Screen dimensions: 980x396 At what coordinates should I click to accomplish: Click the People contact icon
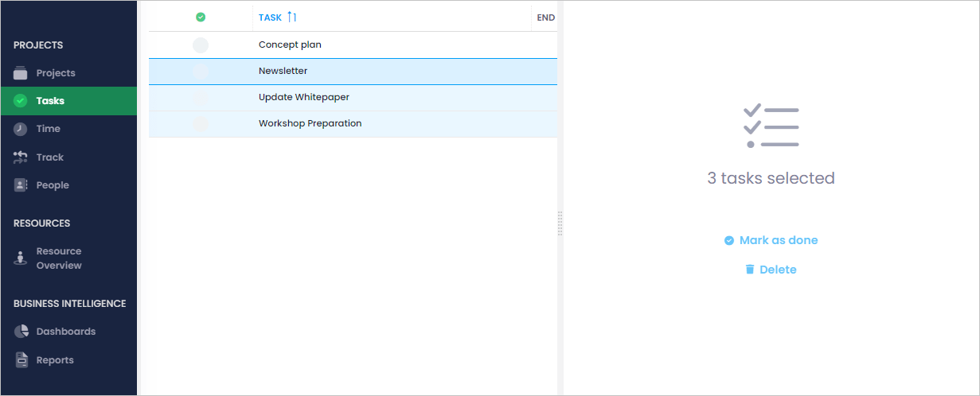[21, 185]
